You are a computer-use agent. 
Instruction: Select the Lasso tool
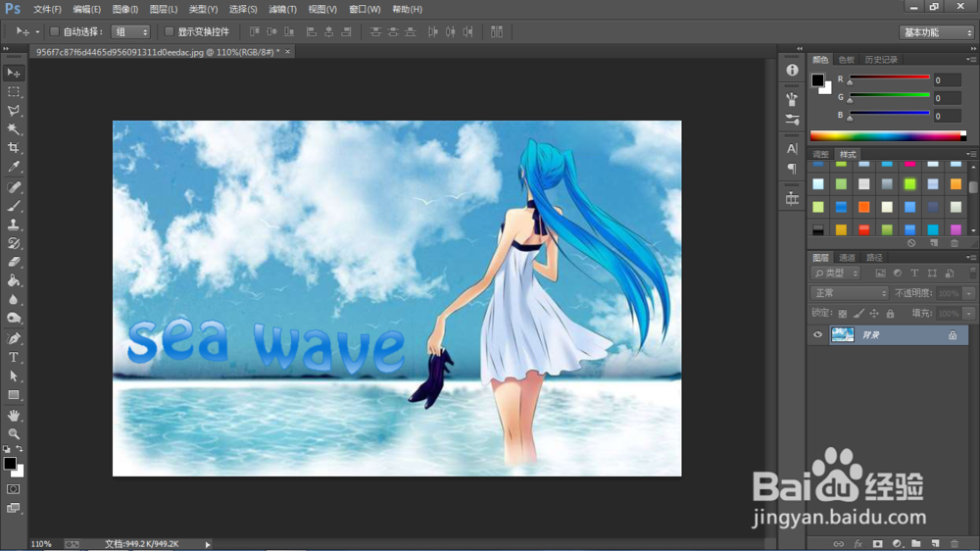click(13, 111)
